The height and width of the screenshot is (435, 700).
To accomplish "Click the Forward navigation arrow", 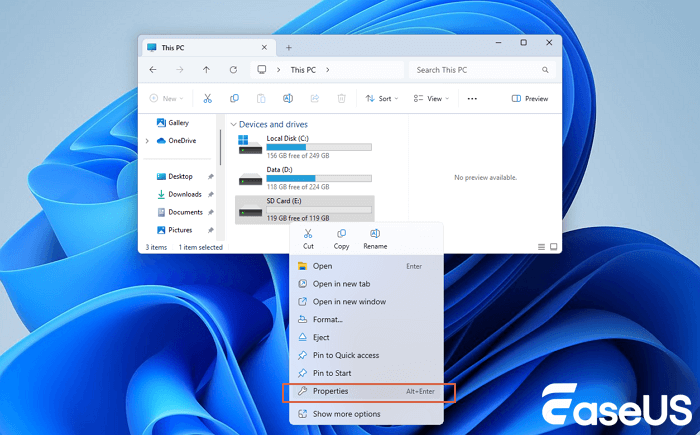I will click(x=179, y=70).
